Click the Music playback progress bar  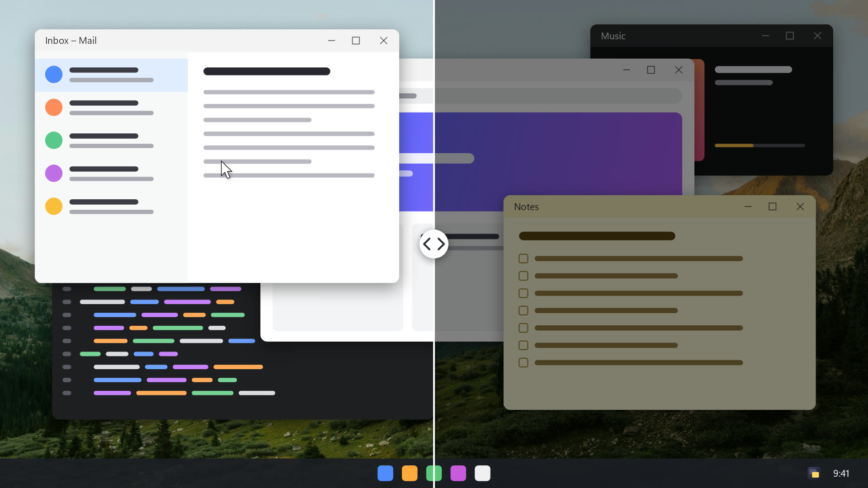[x=759, y=145]
